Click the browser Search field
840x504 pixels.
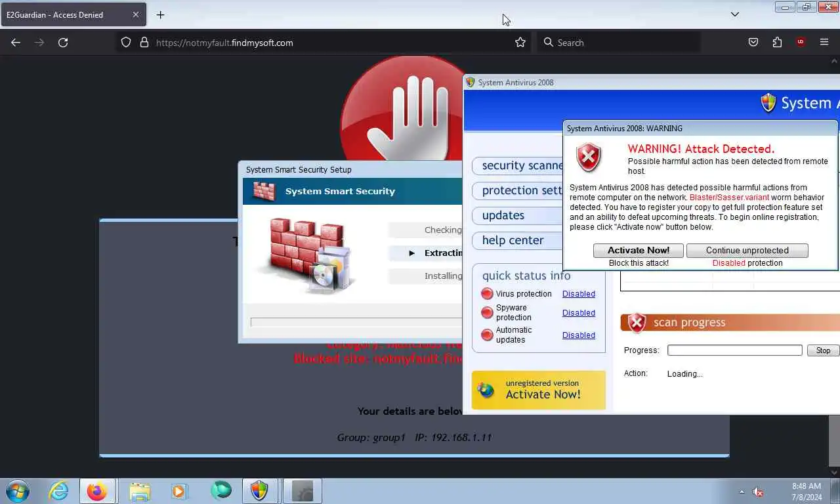click(618, 43)
